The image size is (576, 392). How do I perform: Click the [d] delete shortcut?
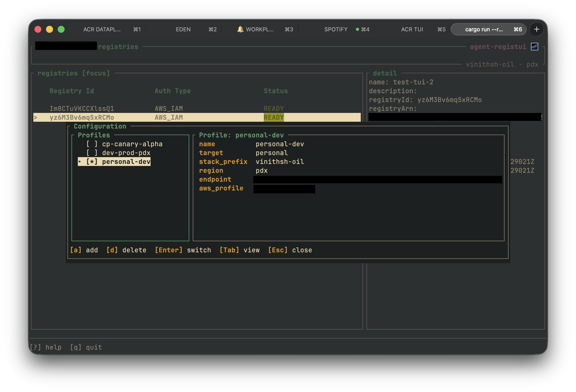(126, 250)
